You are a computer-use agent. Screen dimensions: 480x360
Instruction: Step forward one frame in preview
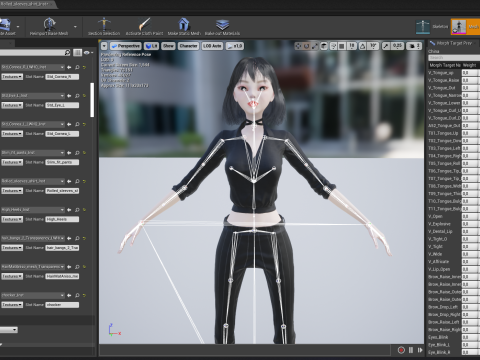pos(420,350)
